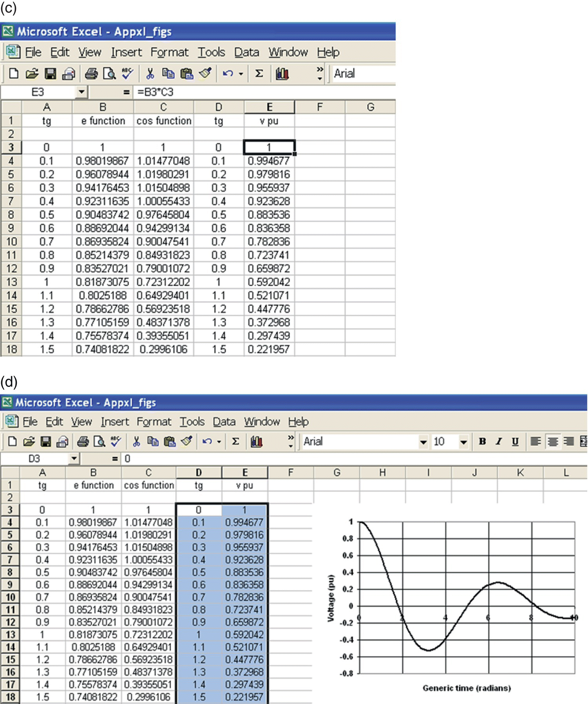Expand Undo history arrow in the chart window
The image size is (588, 704).
click(219, 442)
